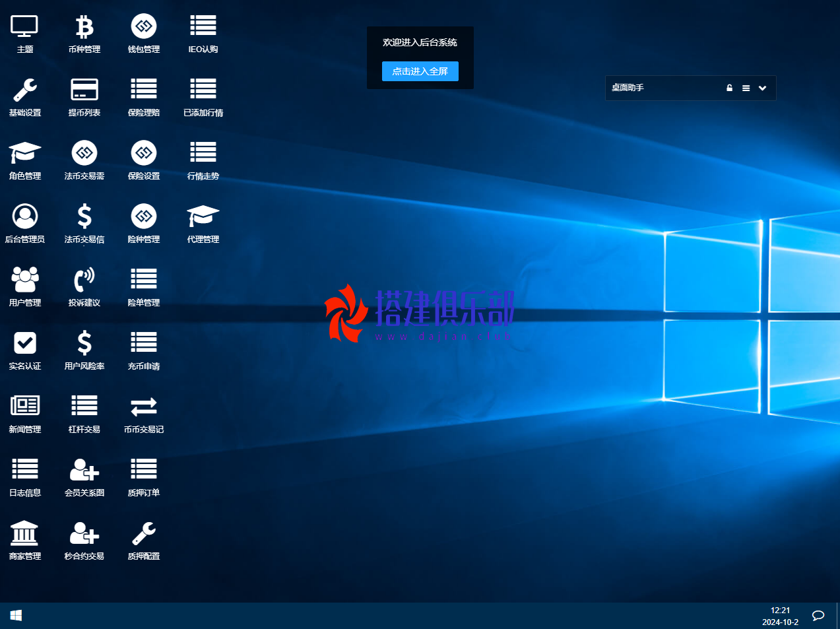
Task: View 行情走势 market trend icon
Action: 203,160
